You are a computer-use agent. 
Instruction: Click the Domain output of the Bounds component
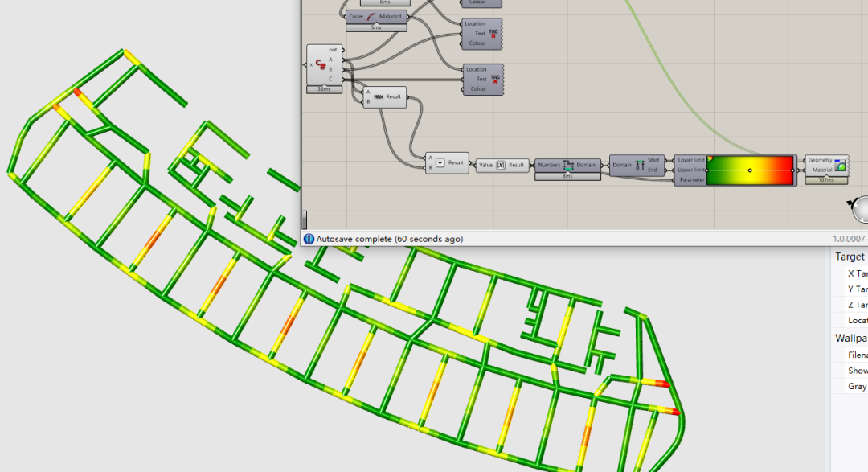coord(586,165)
